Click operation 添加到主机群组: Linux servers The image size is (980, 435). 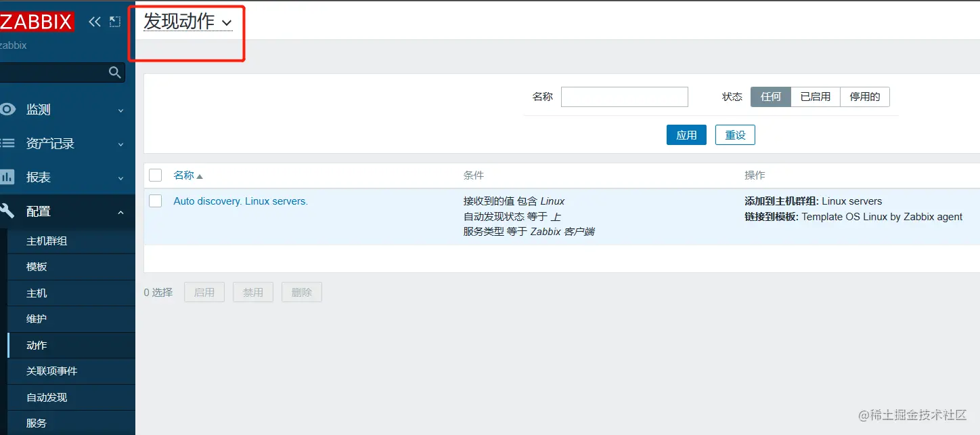click(x=814, y=201)
